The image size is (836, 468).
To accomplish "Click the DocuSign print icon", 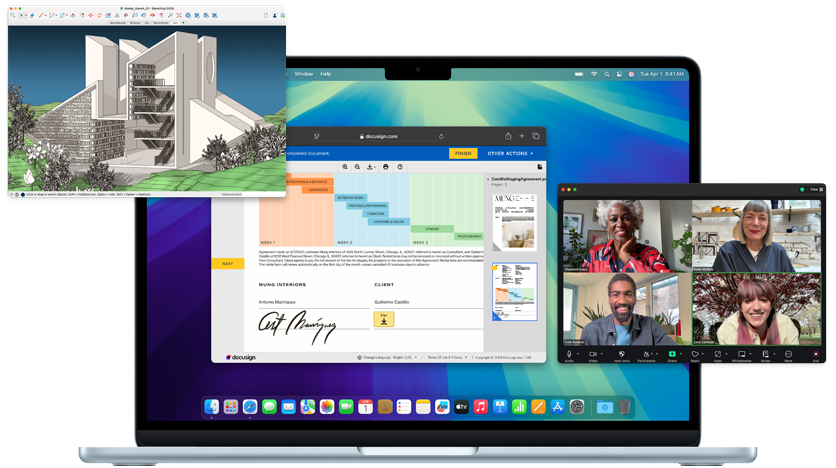I will click(x=385, y=167).
